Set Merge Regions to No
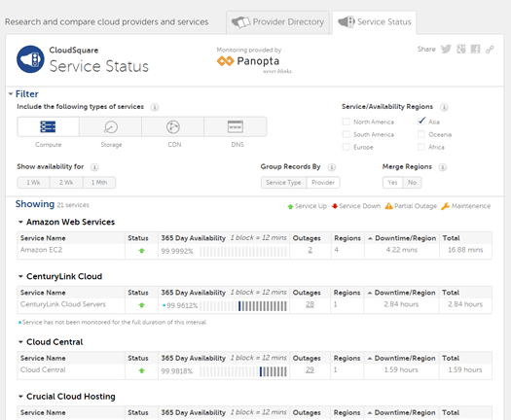The image size is (511, 420). pyautogui.click(x=413, y=183)
